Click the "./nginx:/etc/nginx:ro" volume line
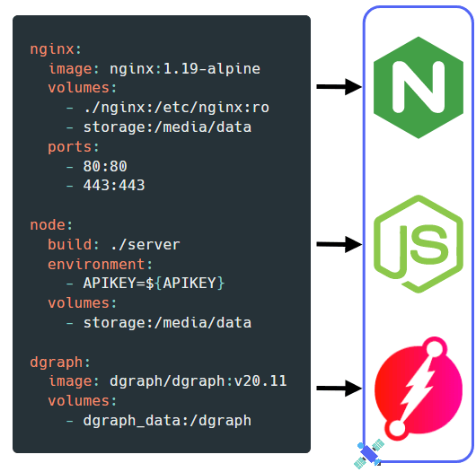Screen dimensions: 476x472 176,108
